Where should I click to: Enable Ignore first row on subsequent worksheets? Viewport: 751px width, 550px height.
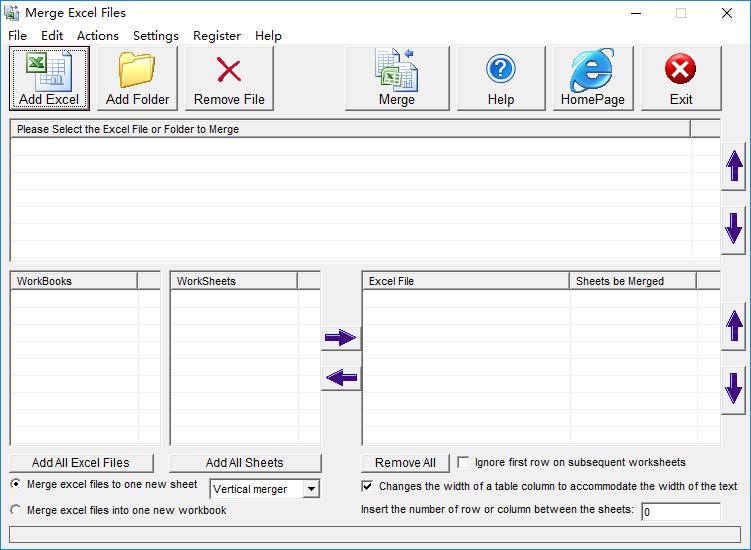click(x=463, y=462)
